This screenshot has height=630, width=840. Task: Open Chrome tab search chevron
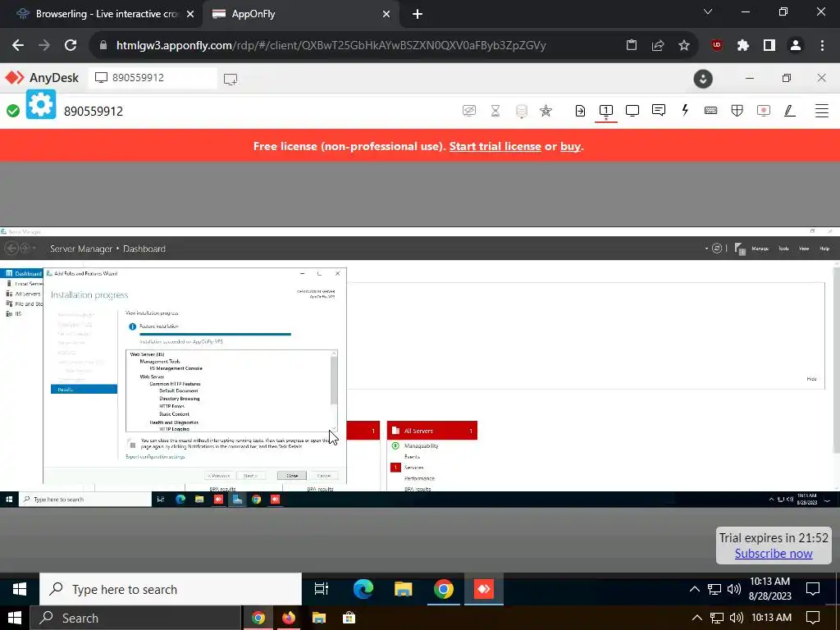(708, 11)
